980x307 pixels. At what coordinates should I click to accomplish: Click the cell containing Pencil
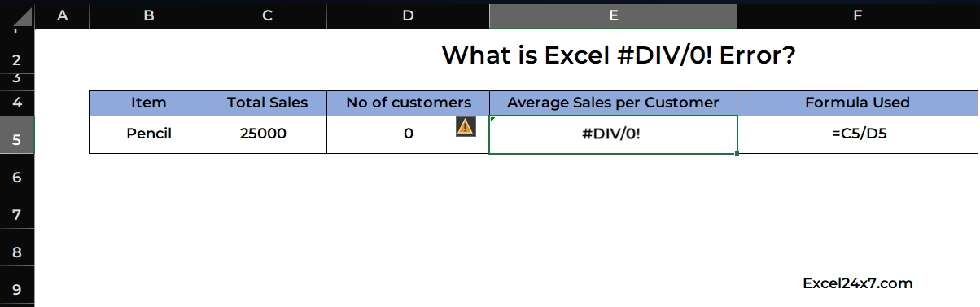148,134
